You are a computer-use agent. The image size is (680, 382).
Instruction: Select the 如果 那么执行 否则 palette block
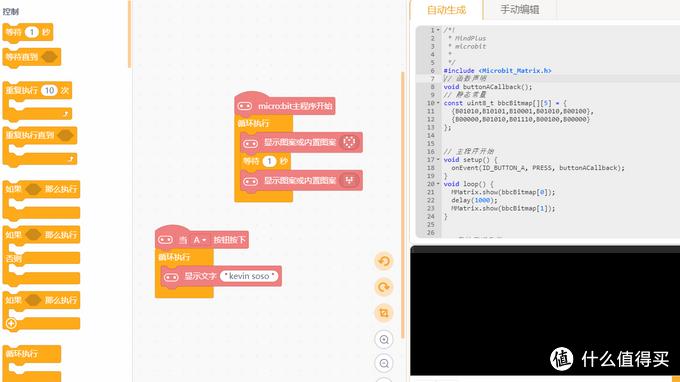point(41,255)
